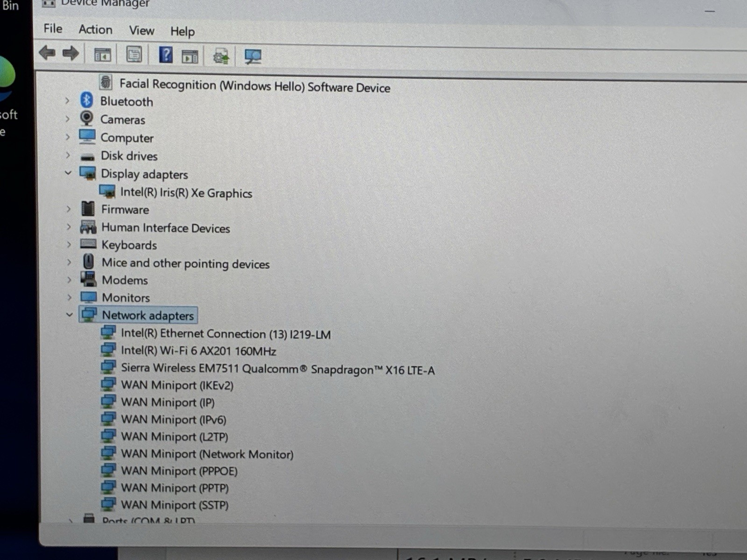Click the Intel Iris Xe Graphics icon

(107, 191)
